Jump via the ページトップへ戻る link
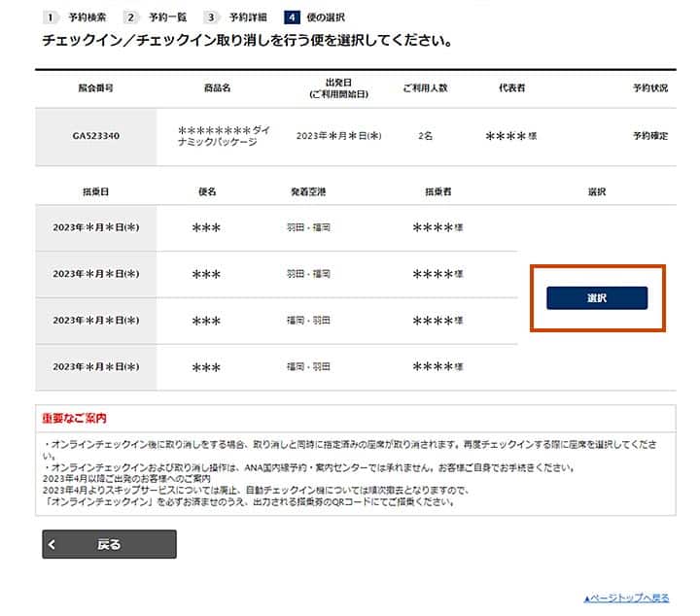Screen dimensions: 700x616 click(x=626, y=598)
